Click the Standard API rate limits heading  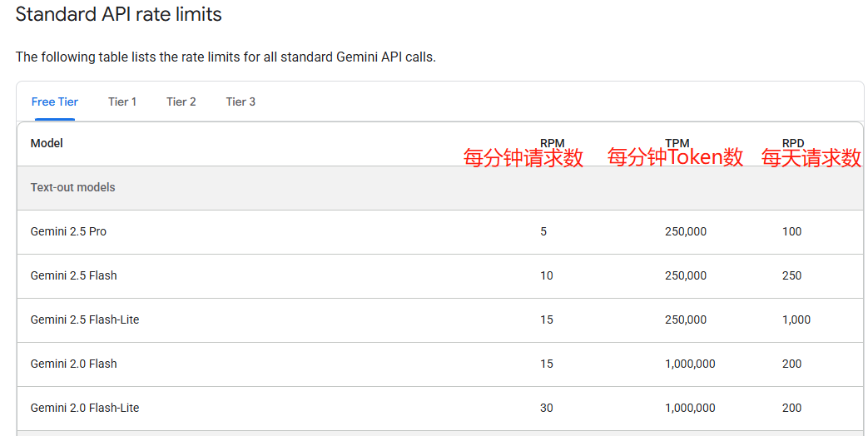[118, 14]
